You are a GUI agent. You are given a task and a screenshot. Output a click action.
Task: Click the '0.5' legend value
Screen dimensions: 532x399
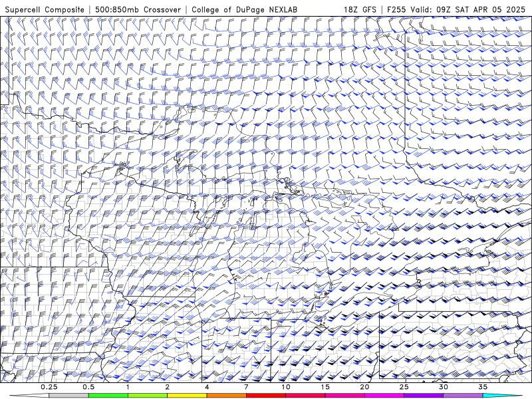pos(88,387)
